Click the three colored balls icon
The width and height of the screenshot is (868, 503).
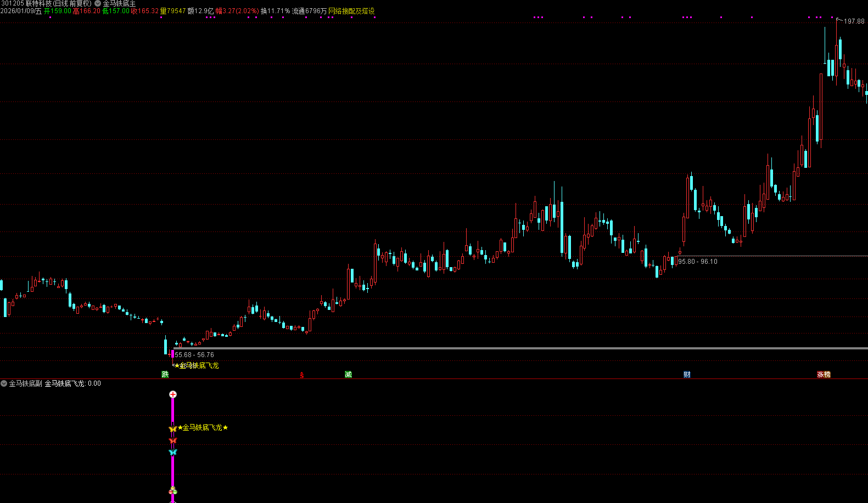tap(173, 490)
